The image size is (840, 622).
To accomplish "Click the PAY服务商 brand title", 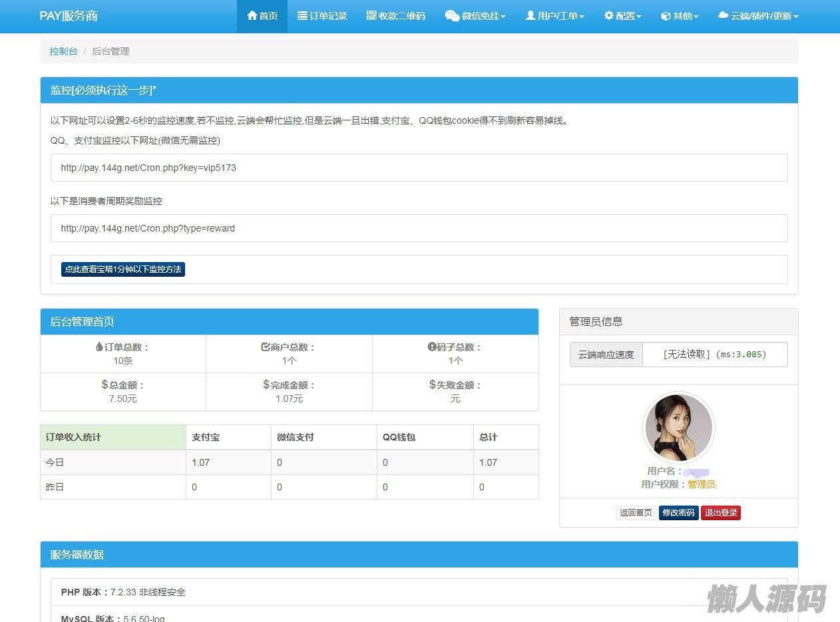I will (x=69, y=16).
